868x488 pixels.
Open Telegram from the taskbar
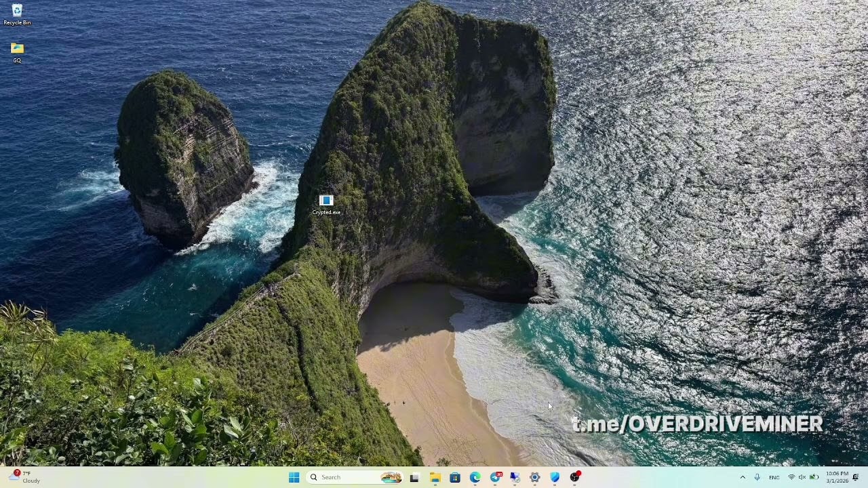tap(496, 477)
